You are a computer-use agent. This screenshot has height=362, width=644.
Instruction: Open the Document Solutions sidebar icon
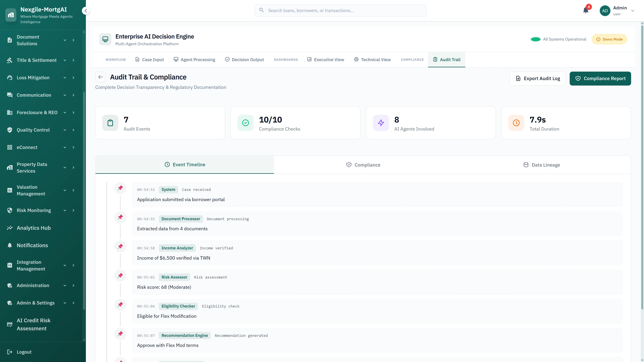click(x=10, y=40)
